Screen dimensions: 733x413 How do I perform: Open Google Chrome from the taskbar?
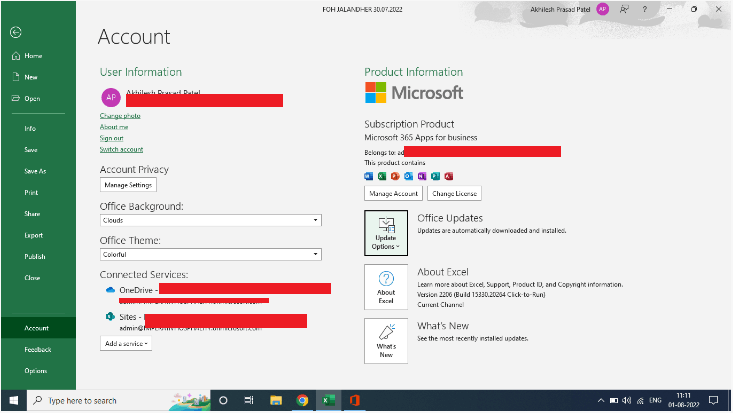click(x=302, y=401)
